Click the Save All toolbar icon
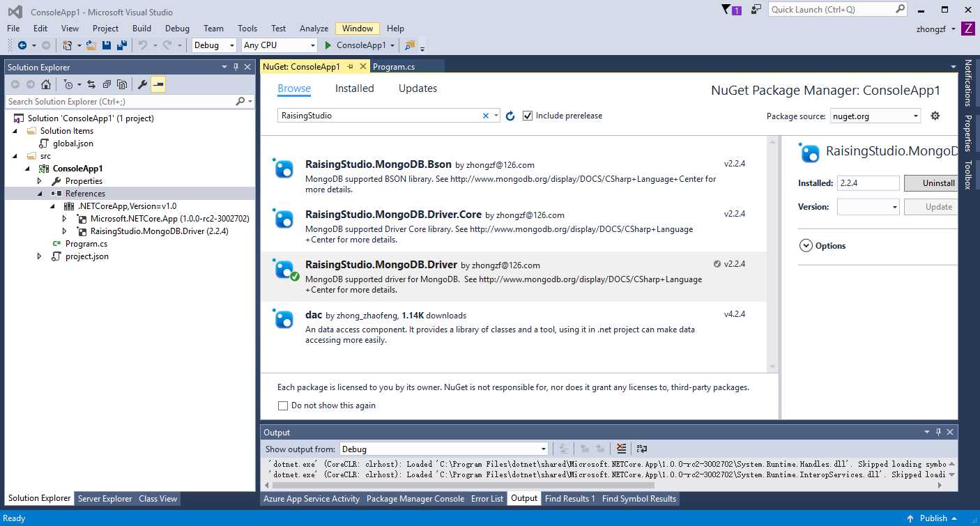 click(122, 45)
